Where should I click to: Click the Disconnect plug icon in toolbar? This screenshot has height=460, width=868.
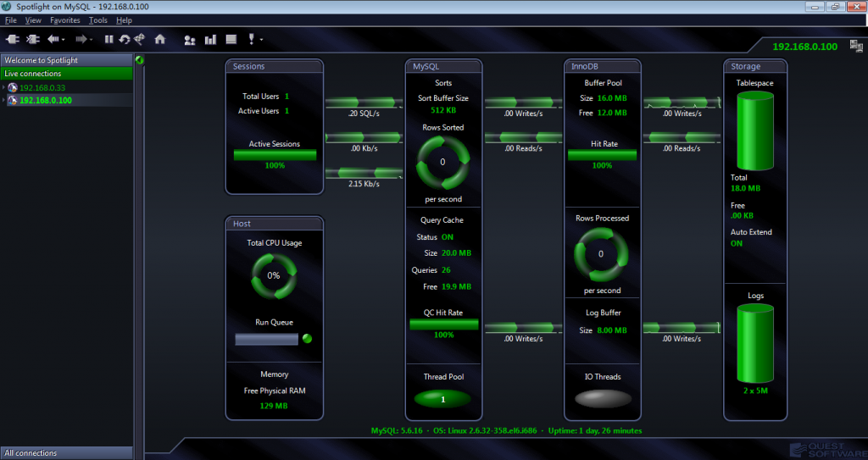[33, 39]
